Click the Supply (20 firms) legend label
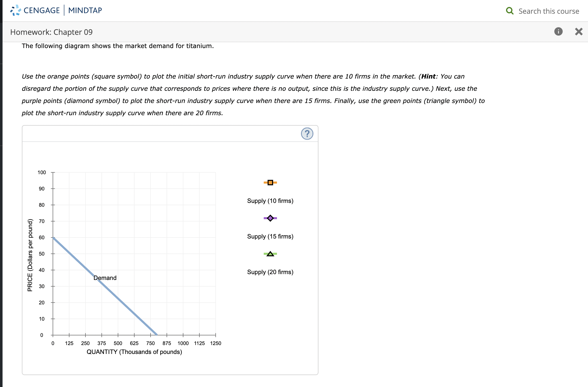 click(270, 272)
